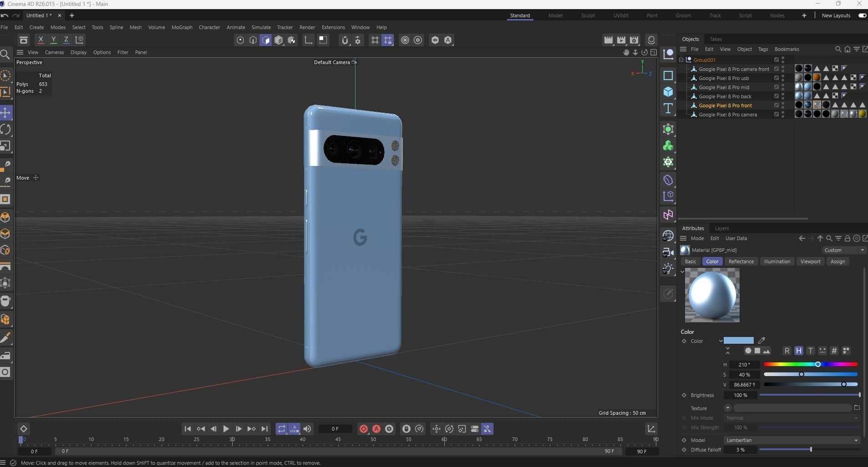Click the Brightness slider
The height and width of the screenshot is (467, 868).
[810, 395]
